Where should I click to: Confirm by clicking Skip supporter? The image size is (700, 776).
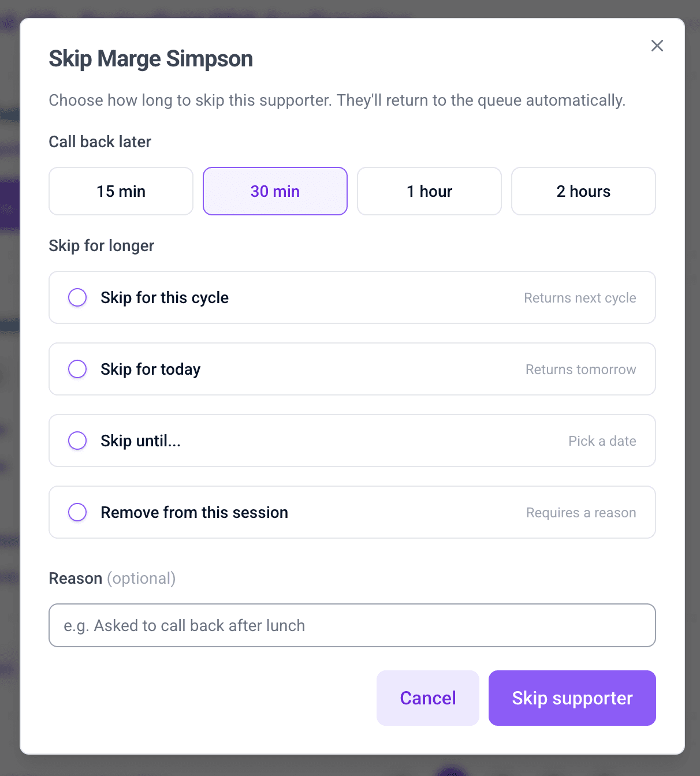571,697
